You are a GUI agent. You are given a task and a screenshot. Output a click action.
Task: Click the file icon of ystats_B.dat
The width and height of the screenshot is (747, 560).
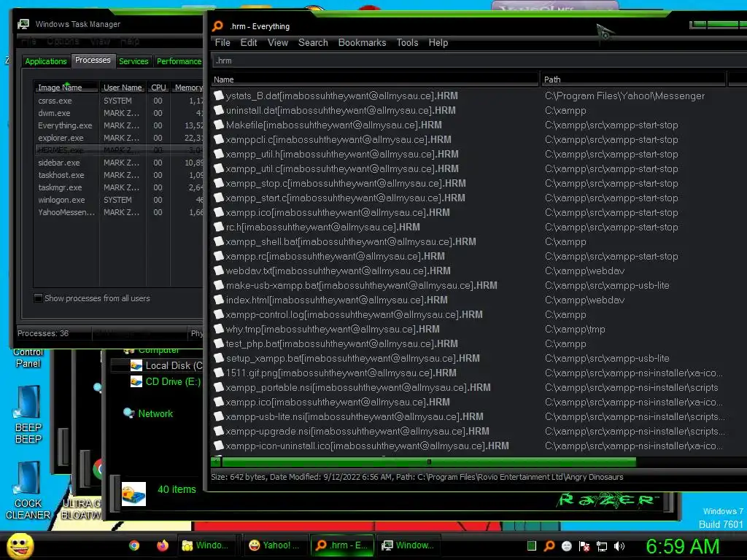[219, 96]
